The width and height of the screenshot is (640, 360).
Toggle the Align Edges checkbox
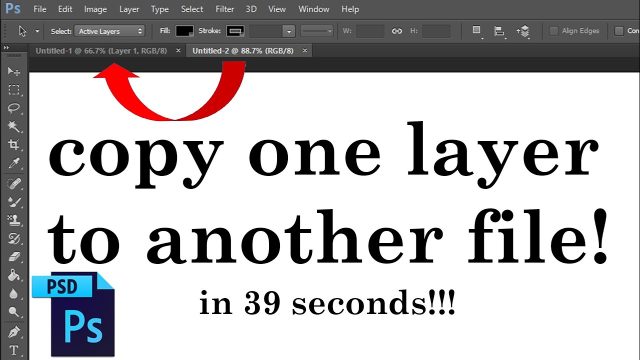point(554,31)
